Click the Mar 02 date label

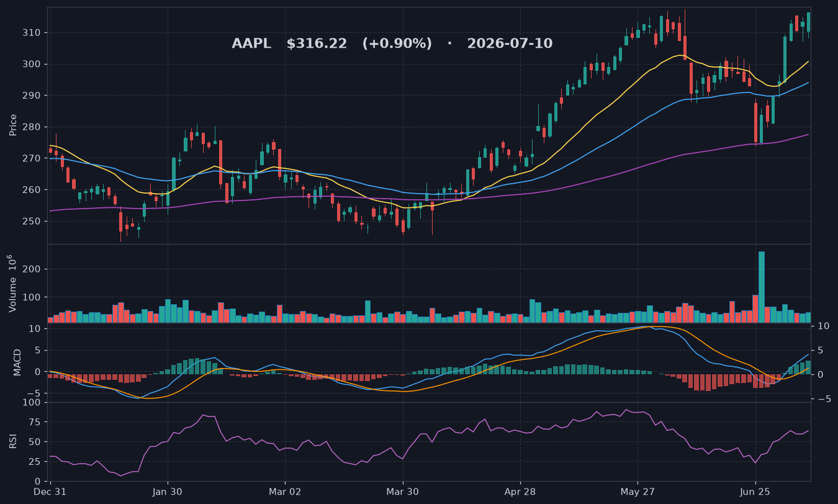(286, 492)
